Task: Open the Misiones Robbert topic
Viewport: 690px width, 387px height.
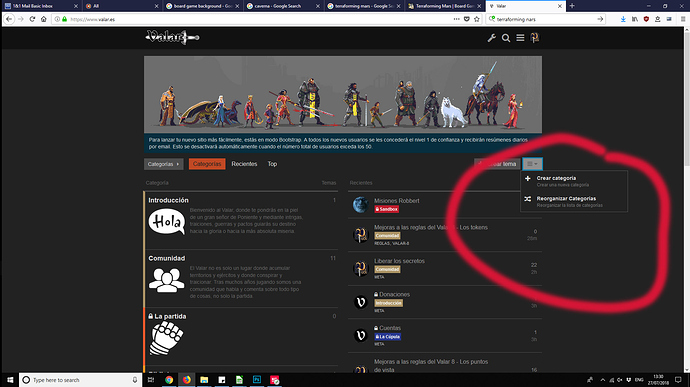Action: coord(396,200)
